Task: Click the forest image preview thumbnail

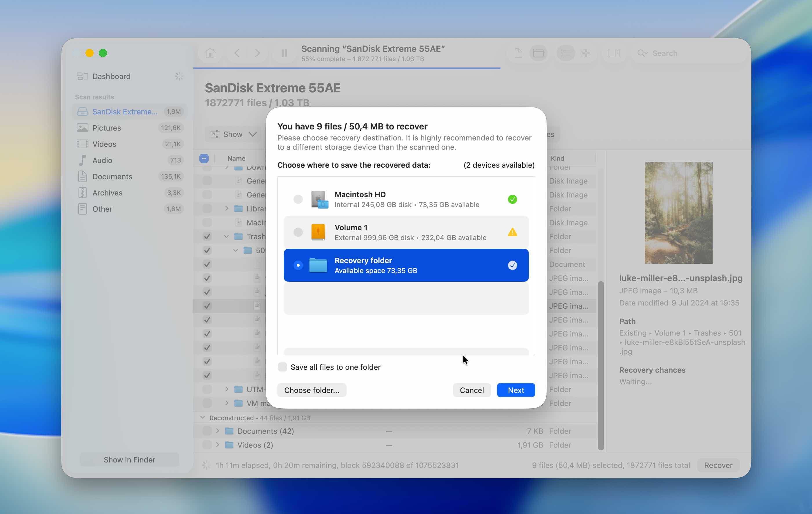Action: point(678,213)
